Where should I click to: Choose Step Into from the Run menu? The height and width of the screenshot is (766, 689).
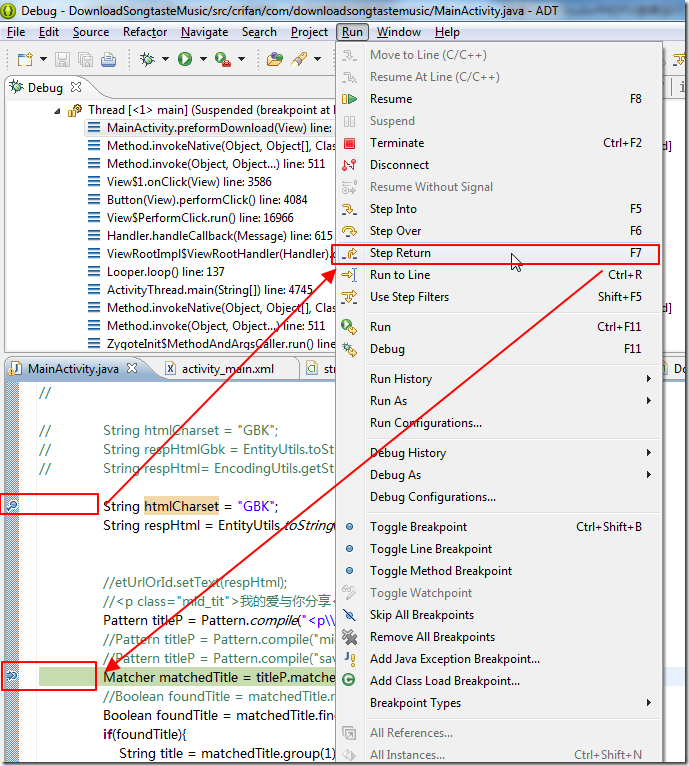(498, 209)
